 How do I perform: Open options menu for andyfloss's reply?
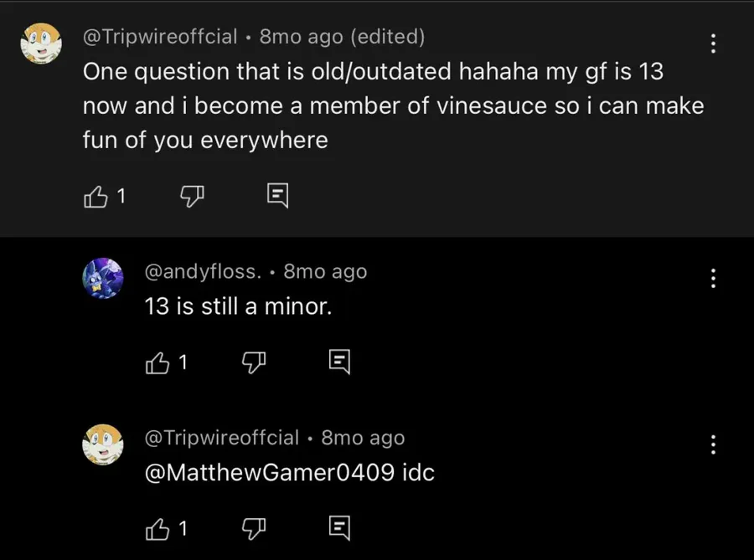pyautogui.click(x=713, y=278)
